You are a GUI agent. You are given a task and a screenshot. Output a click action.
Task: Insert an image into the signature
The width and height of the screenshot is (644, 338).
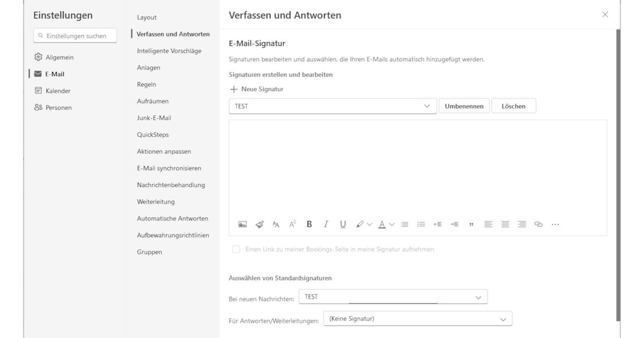(x=243, y=224)
